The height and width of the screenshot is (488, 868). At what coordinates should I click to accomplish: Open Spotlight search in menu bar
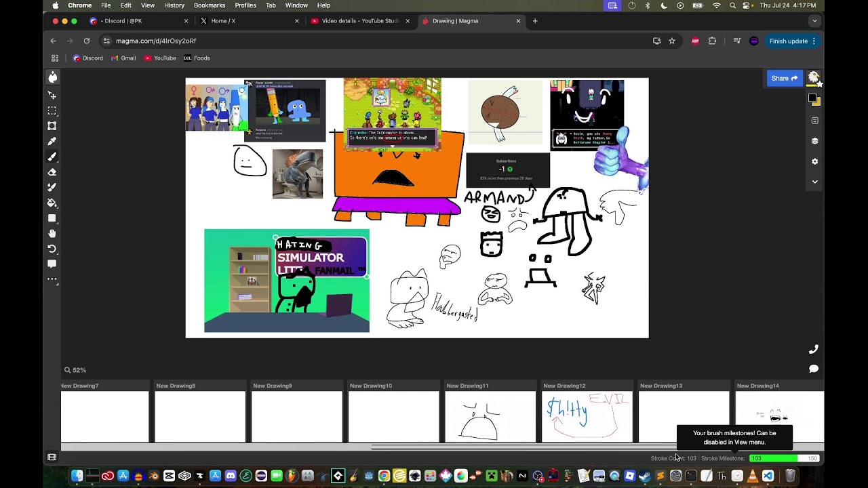pos(732,5)
